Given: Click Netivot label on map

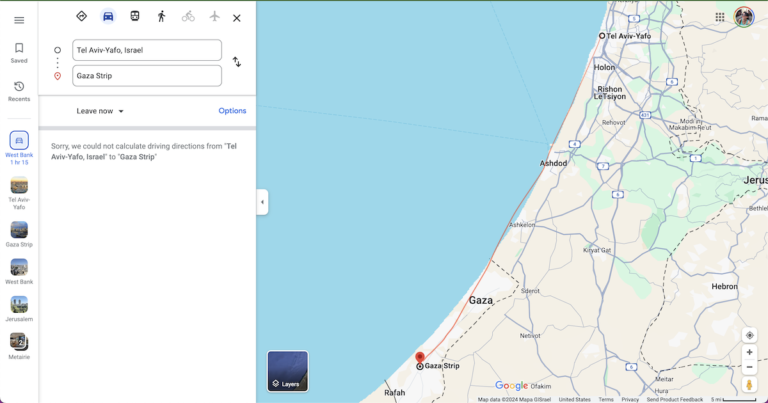Looking at the screenshot, I should tap(530, 336).
